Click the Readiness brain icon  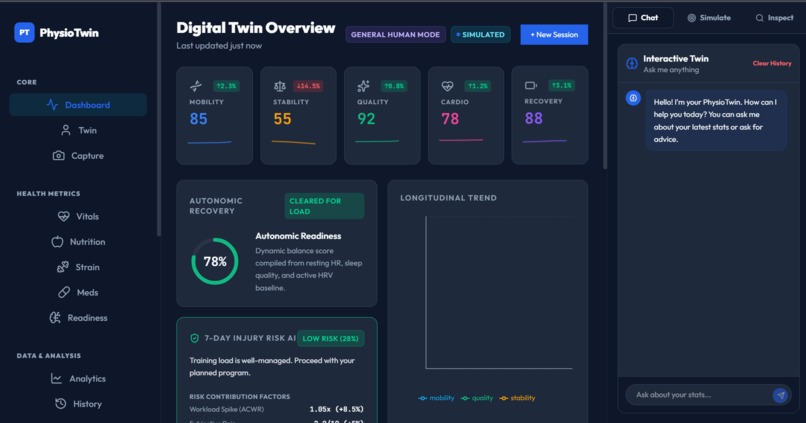click(x=55, y=318)
